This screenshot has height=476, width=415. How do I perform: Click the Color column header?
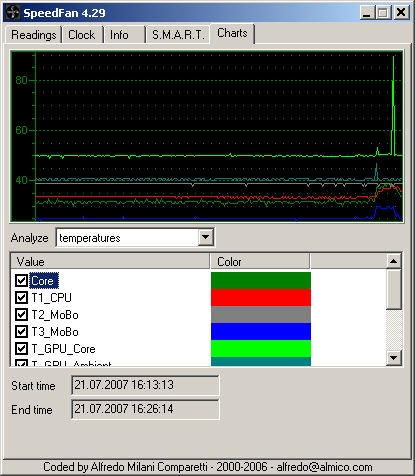tap(260, 261)
